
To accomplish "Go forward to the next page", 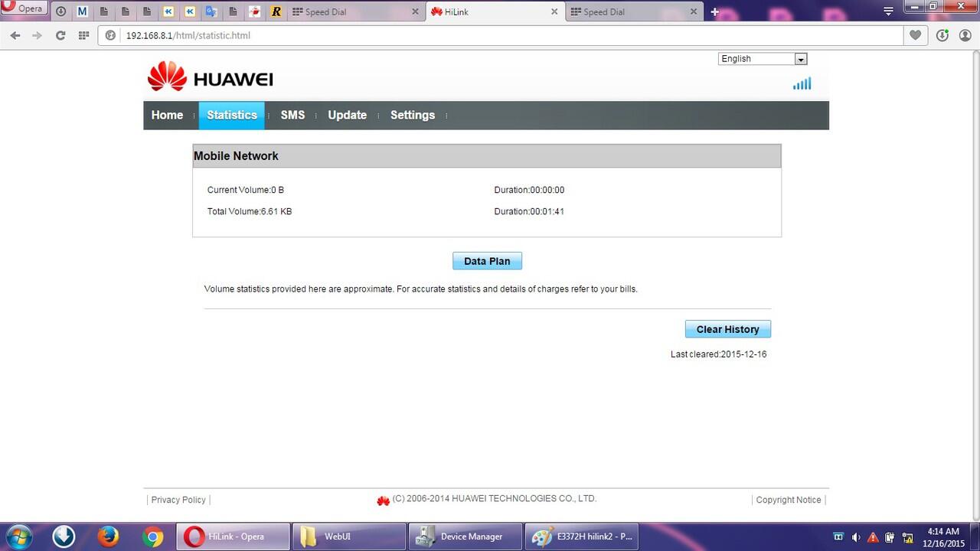I will (x=37, y=35).
